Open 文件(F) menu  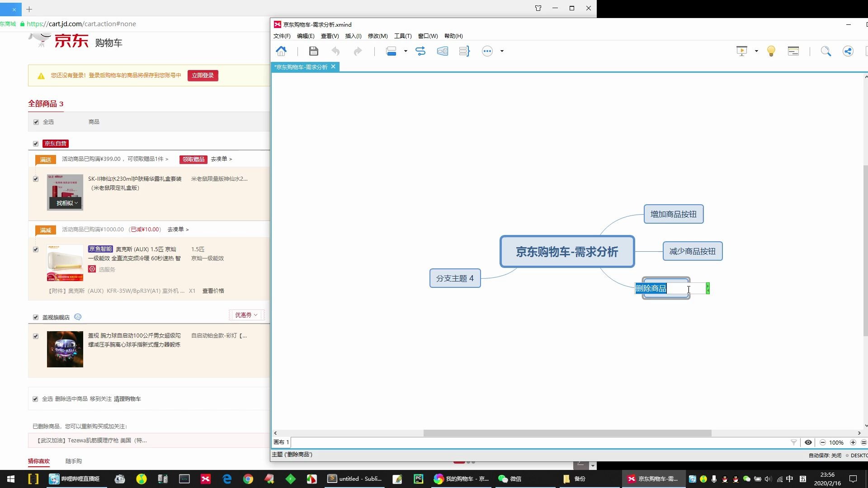click(282, 36)
